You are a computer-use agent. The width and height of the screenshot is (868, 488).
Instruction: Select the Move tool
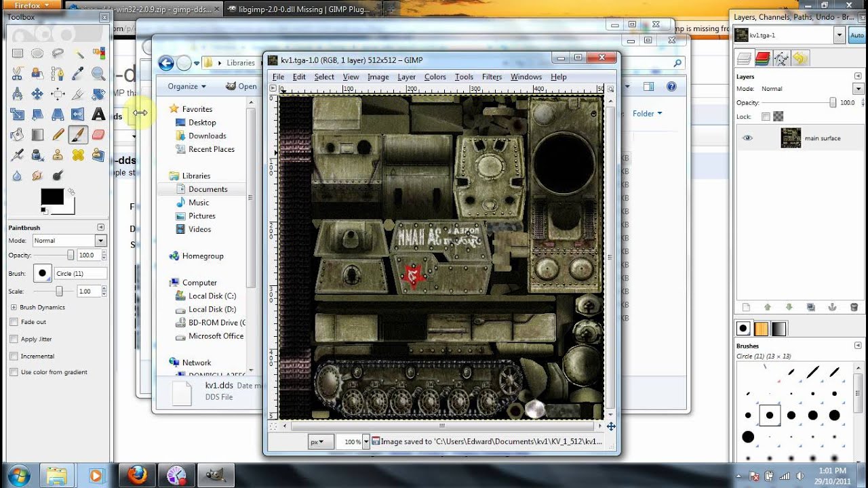(x=37, y=94)
